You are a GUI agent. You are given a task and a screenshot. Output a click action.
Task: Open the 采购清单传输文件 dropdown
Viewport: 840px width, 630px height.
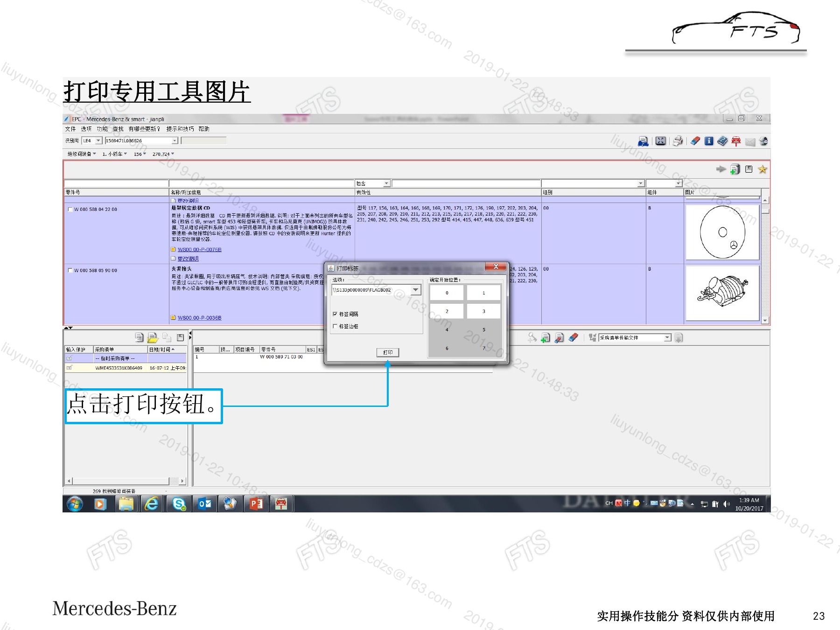[667, 337]
